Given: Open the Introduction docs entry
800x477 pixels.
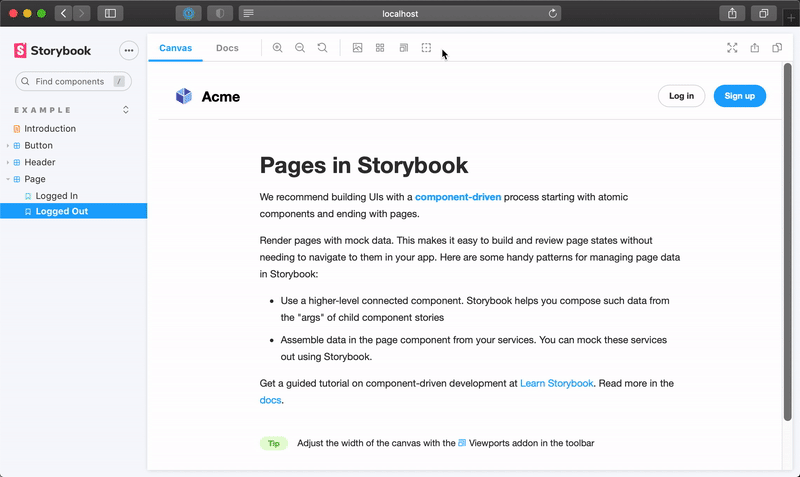Looking at the screenshot, I should click(50, 129).
